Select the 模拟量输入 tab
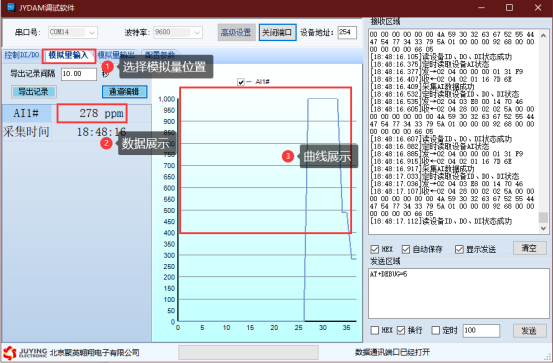This screenshot has height=363, width=553. click(68, 55)
